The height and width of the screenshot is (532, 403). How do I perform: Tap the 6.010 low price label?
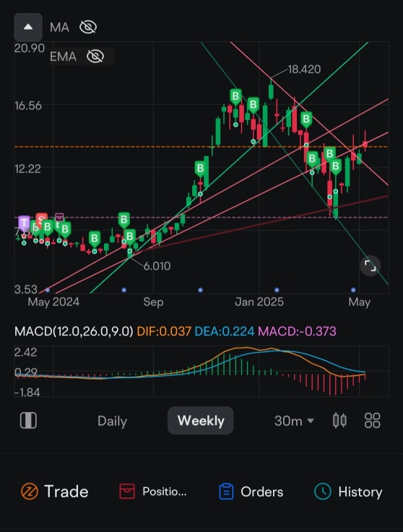point(157,266)
